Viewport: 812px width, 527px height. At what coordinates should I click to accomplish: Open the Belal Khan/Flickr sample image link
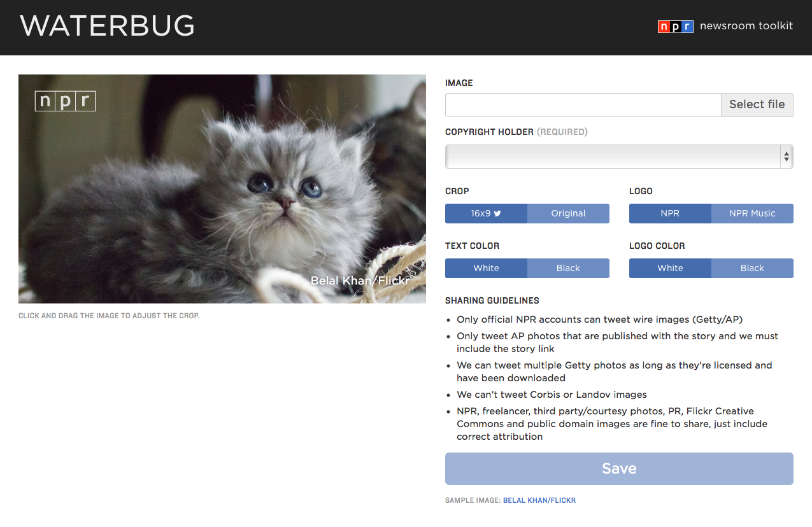click(x=539, y=501)
